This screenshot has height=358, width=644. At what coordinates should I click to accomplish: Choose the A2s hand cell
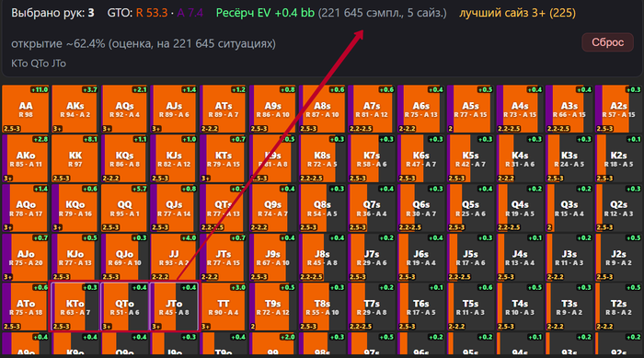coord(618,110)
